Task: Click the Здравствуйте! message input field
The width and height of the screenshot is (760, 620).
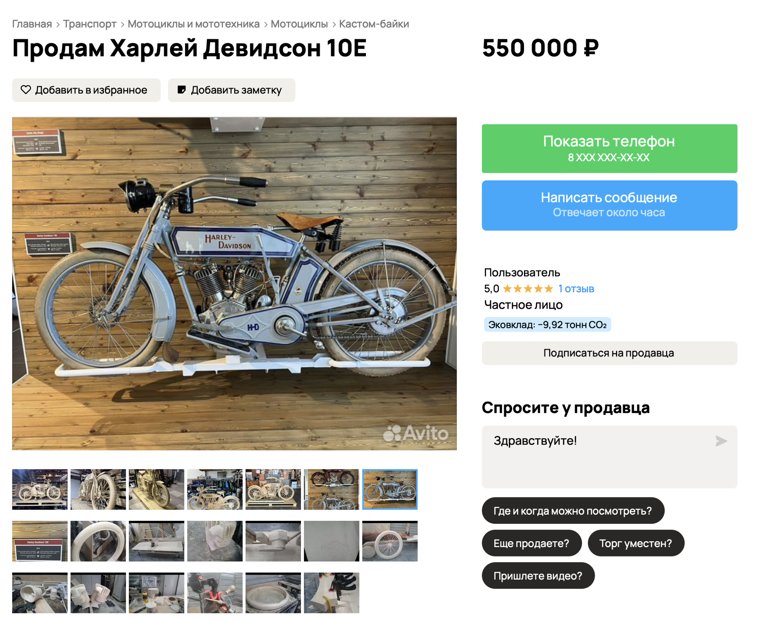Action: [609, 457]
